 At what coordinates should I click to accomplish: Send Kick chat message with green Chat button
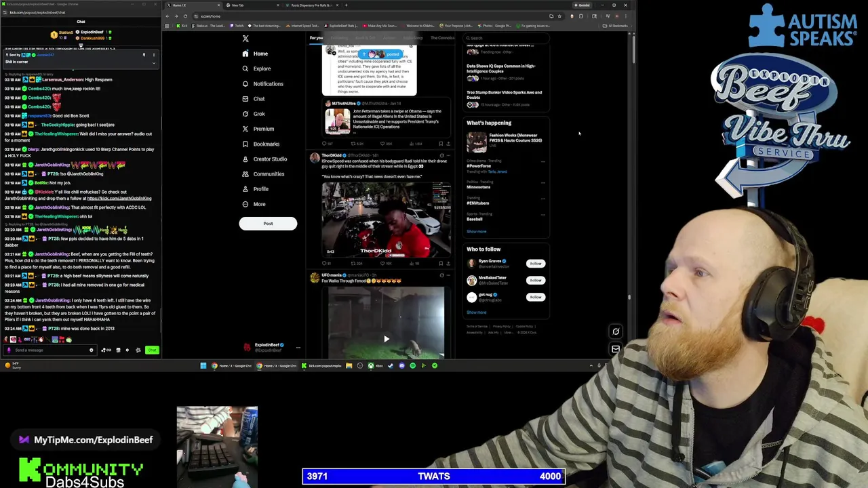click(x=152, y=350)
